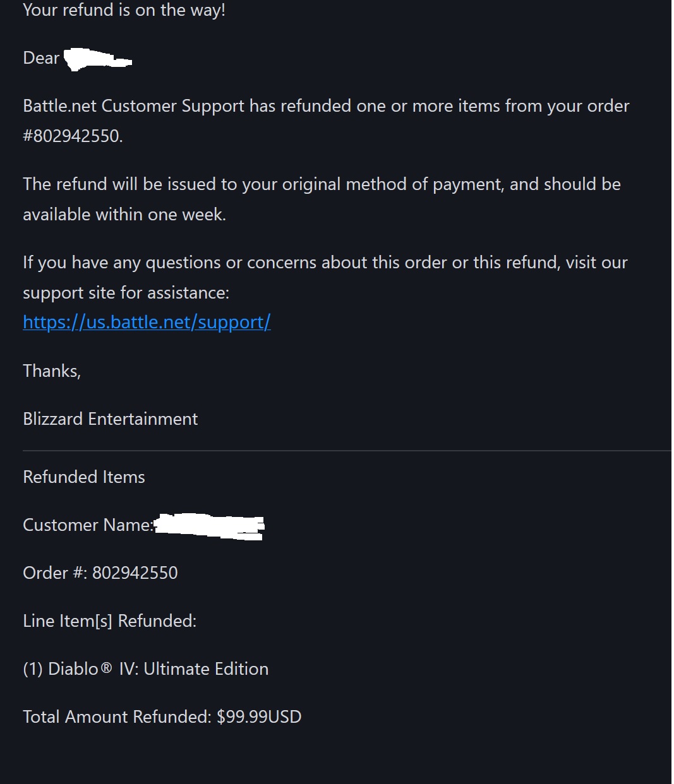Click the "support site for assistance:" text

click(x=126, y=292)
